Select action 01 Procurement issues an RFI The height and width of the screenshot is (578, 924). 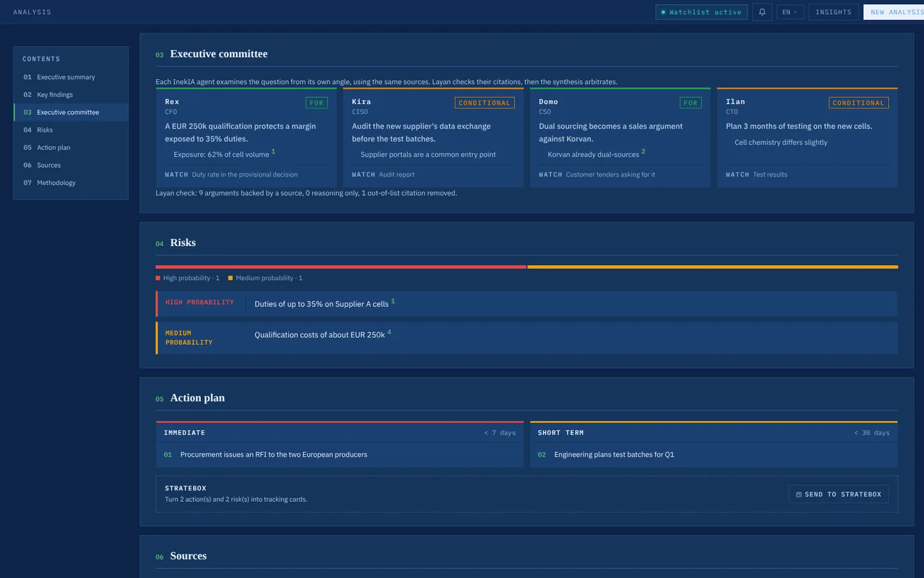pyautogui.click(x=340, y=455)
